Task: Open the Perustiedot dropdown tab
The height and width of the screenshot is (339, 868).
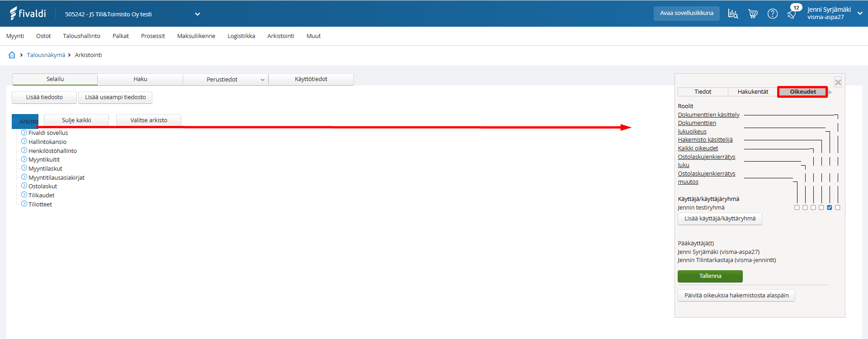Action: pos(226,79)
